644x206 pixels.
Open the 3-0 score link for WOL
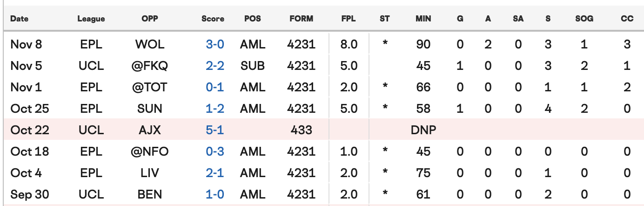tap(215, 44)
